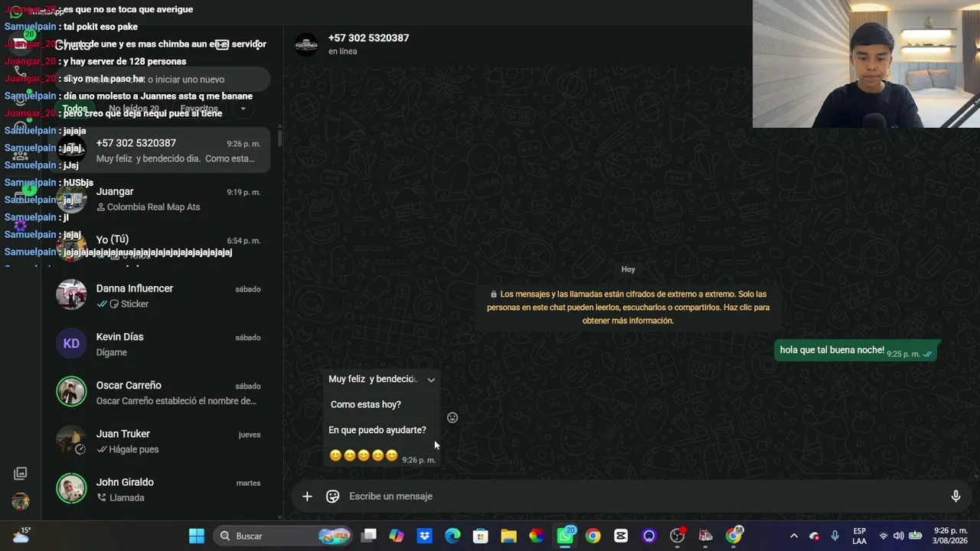The height and width of the screenshot is (551, 980).
Task: Click the text Como estas hoy?
Action: (366, 405)
